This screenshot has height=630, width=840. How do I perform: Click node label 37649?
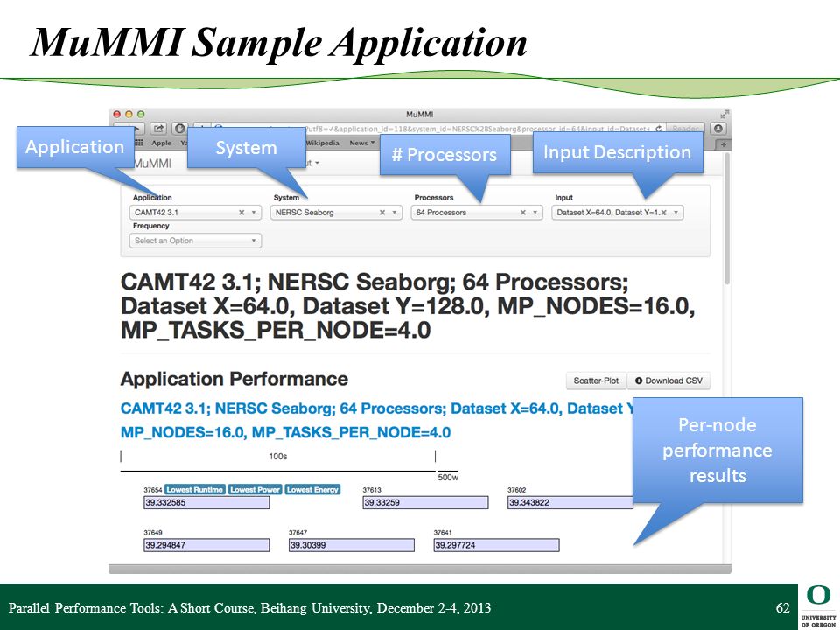(x=152, y=533)
